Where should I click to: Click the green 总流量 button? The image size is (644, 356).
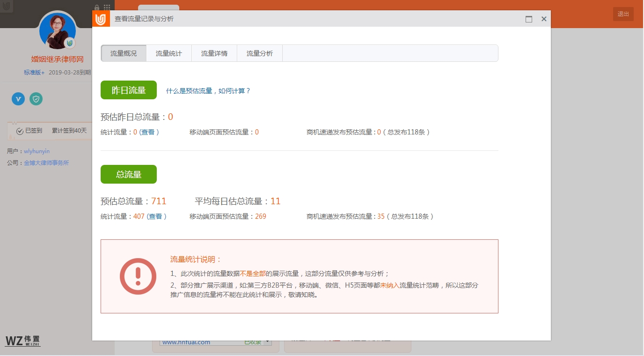[129, 174]
